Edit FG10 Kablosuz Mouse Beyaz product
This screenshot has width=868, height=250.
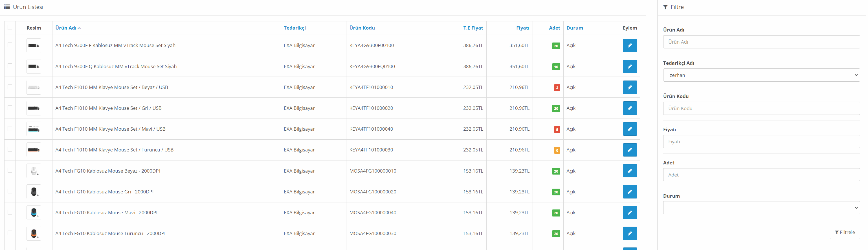click(629, 171)
